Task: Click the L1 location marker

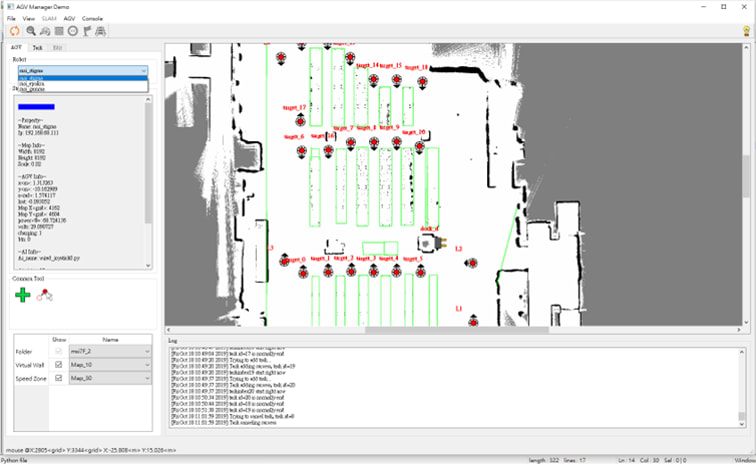Action: (473, 322)
